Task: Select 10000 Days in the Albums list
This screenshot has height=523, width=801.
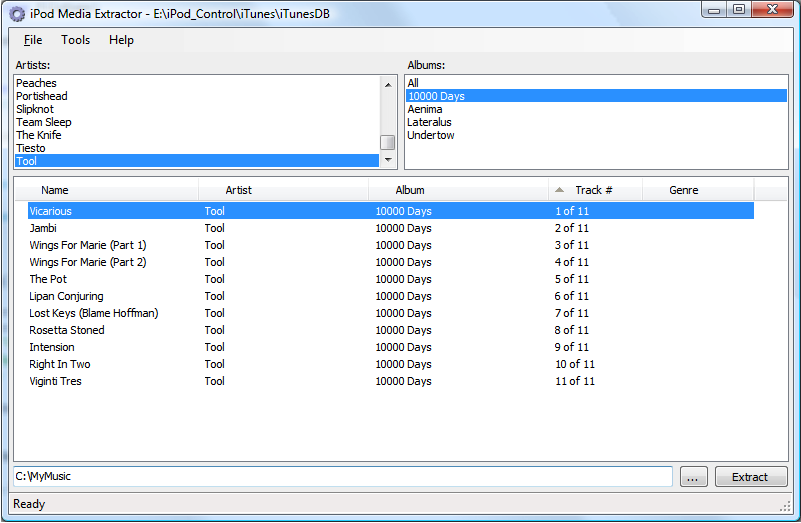Action: pos(596,96)
